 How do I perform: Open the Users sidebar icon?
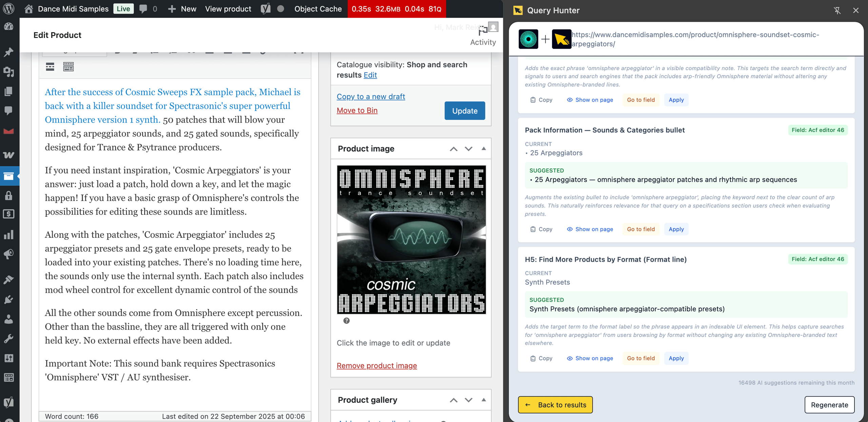pyautogui.click(x=9, y=319)
